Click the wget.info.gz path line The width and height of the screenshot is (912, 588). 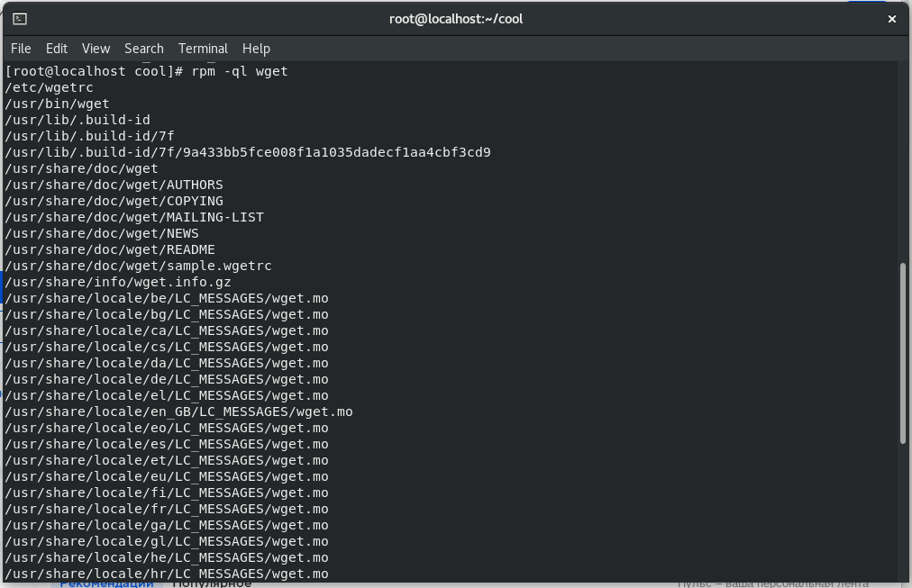[x=118, y=283]
